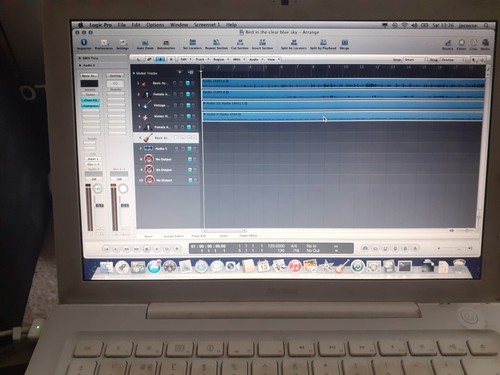Toggle the Channel EQ insert slot
The width and height of the screenshot is (500, 375).
point(90,100)
